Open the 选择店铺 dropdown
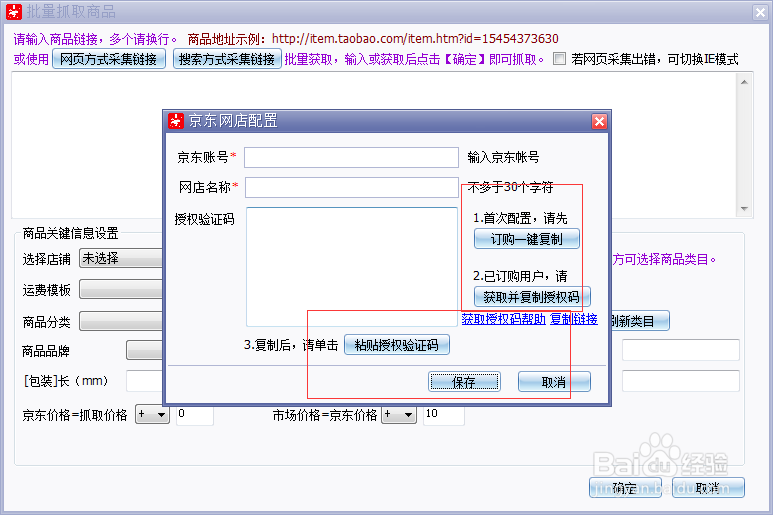 (121, 258)
